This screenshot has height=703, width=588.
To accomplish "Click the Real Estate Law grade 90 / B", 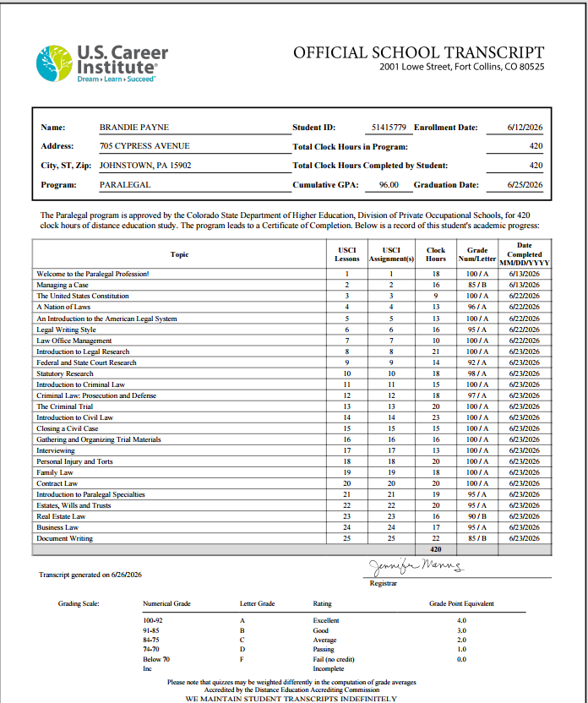I will (476, 516).
